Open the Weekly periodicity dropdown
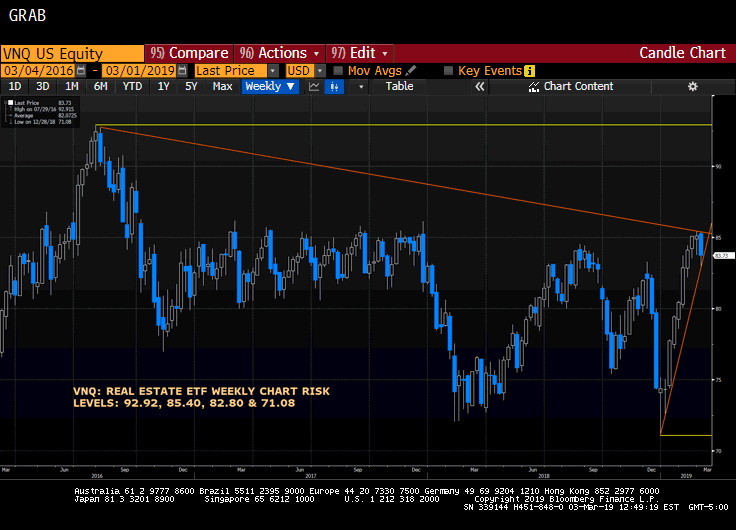The height and width of the screenshot is (530, 736). pos(270,86)
